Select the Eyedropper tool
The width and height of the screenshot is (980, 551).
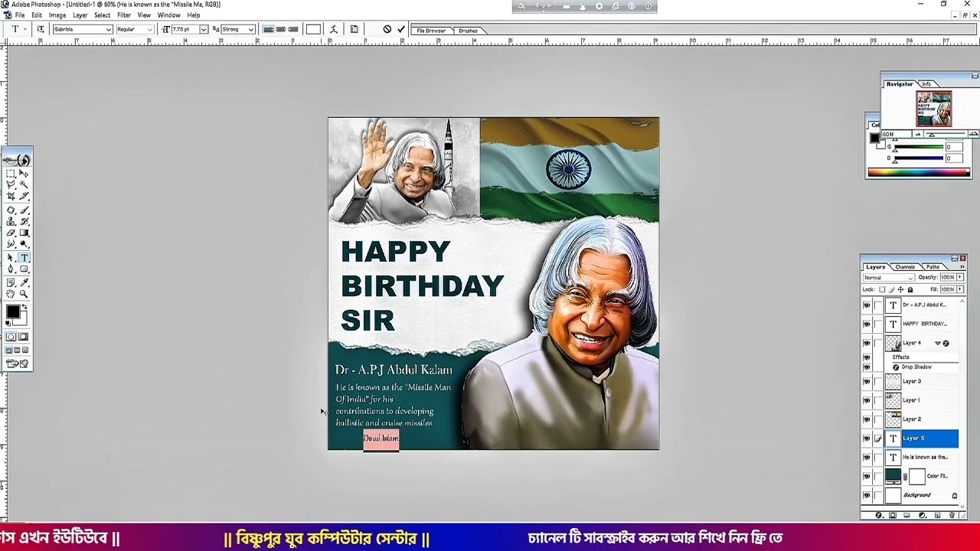(x=24, y=282)
